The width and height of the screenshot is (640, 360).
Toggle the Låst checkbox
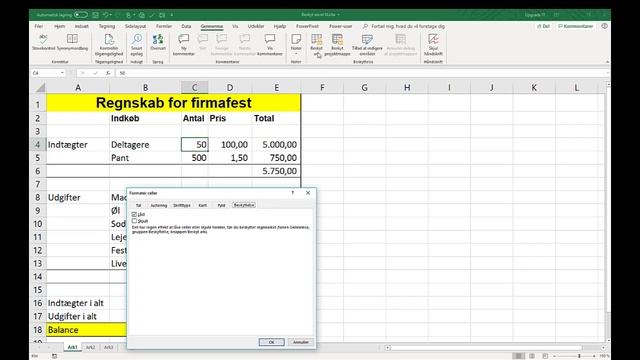134,214
